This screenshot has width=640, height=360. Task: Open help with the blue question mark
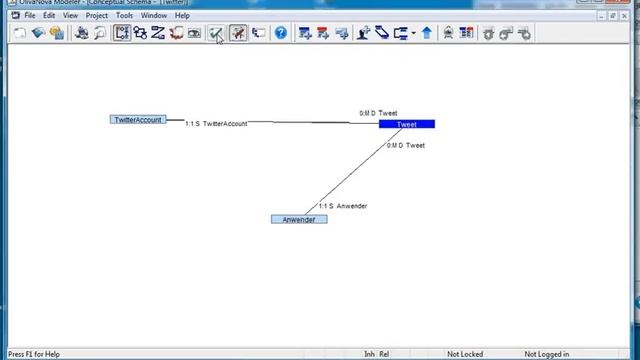pos(281,33)
